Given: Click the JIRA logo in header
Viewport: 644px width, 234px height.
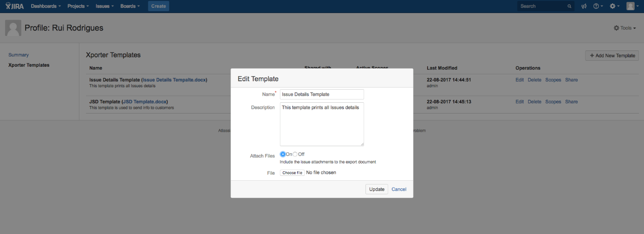Looking at the screenshot, I should (15, 6).
